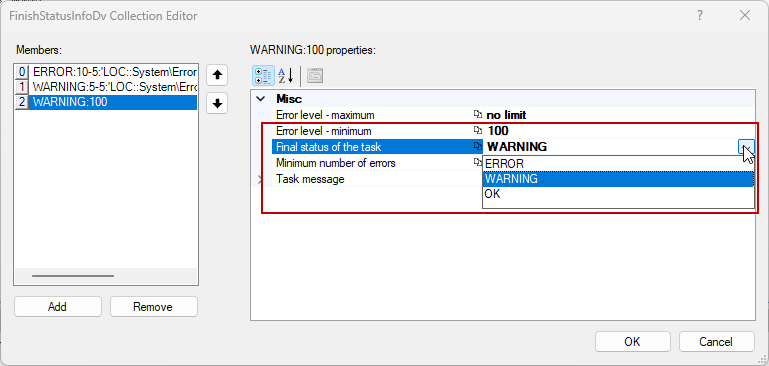Click the Error level minimum value 100
The height and width of the screenshot is (366, 769).
click(619, 131)
